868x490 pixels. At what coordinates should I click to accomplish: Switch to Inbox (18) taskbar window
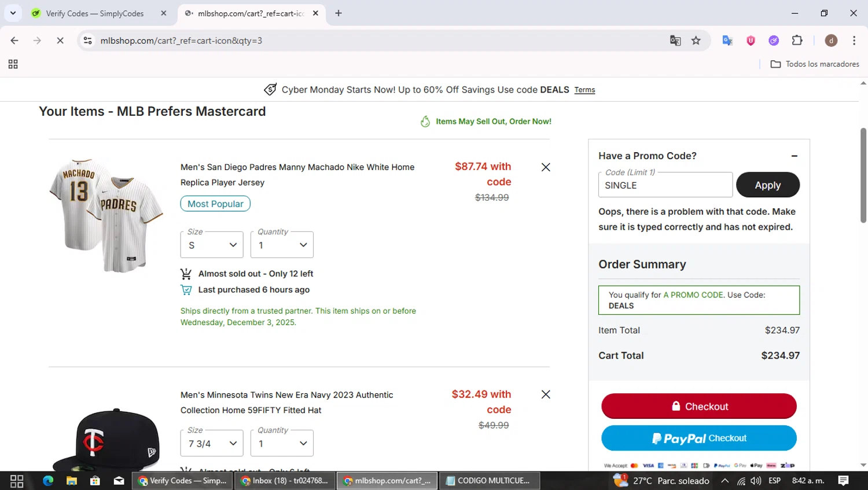click(x=285, y=481)
